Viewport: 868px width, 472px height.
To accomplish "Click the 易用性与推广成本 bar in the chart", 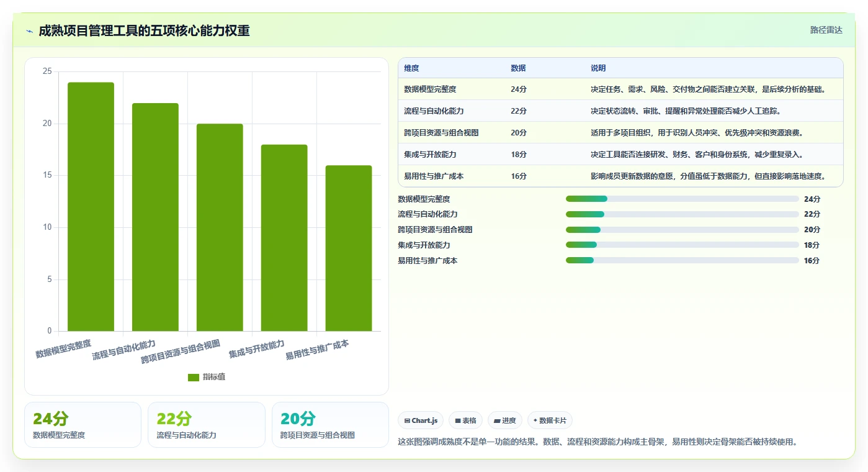I will (349, 248).
